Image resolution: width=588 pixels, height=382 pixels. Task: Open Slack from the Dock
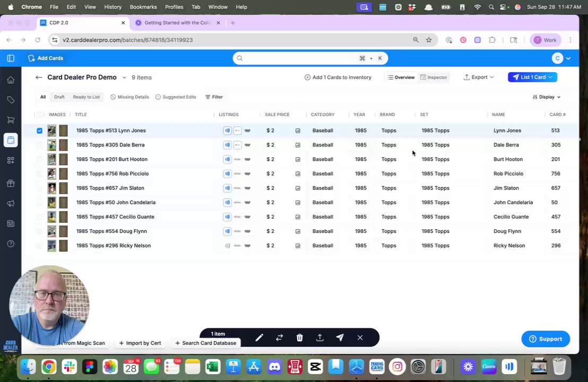coord(70,367)
